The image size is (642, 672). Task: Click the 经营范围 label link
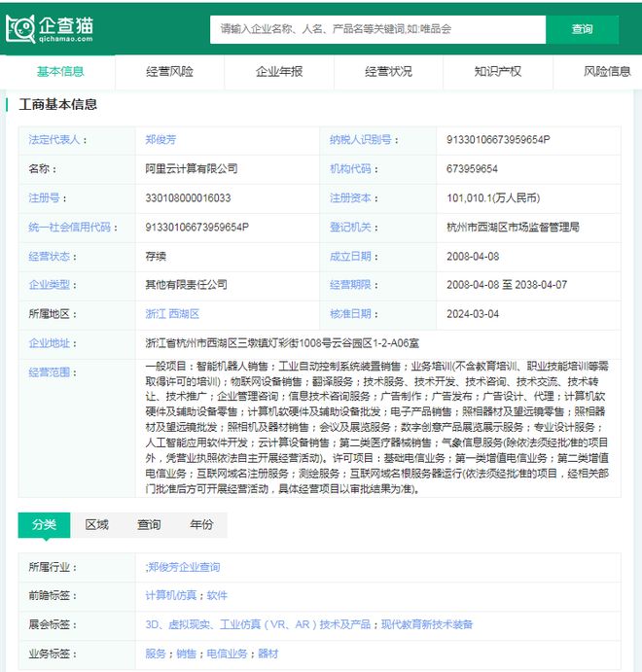pyautogui.click(x=49, y=372)
